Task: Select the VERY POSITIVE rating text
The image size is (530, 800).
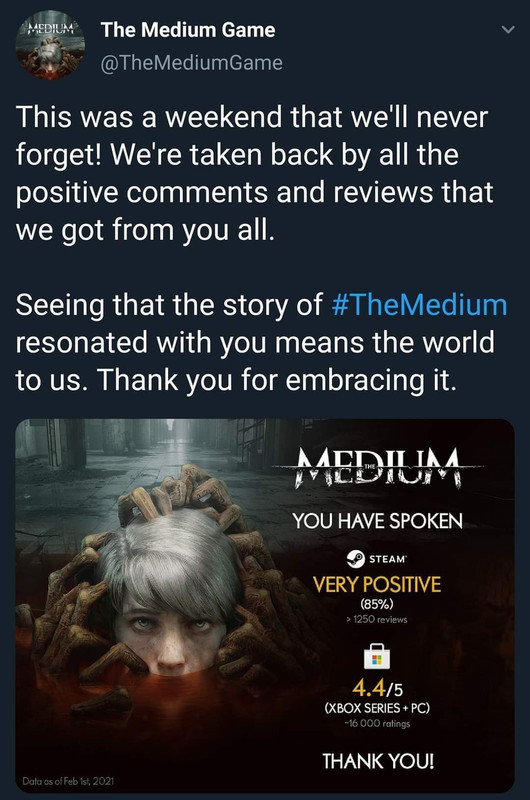Action: pos(377,585)
